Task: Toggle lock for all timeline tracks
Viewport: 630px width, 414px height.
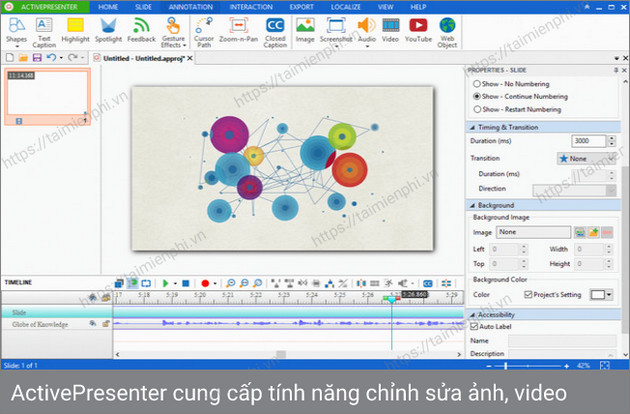Action: point(106,297)
